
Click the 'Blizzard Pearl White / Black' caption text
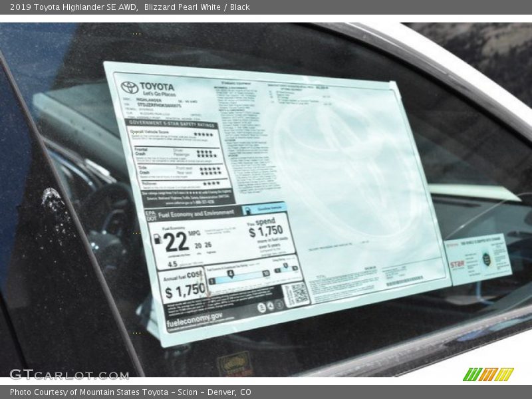tap(197, 7)
